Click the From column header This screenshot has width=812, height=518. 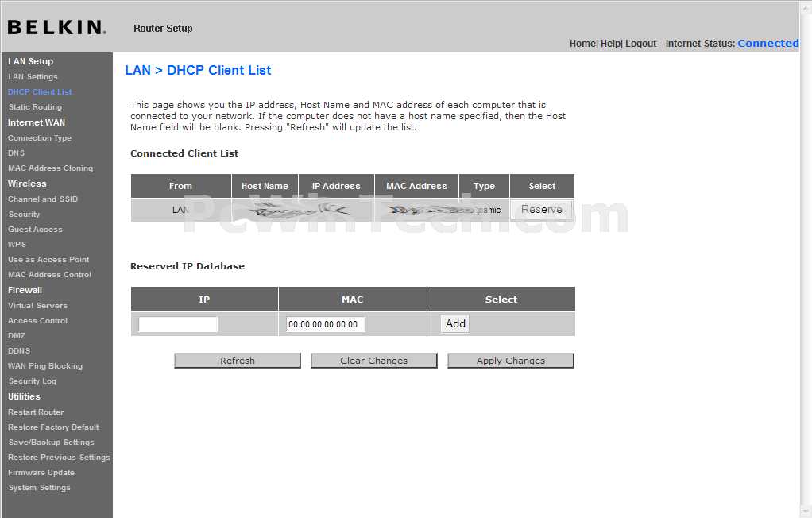tap(180, 186)
